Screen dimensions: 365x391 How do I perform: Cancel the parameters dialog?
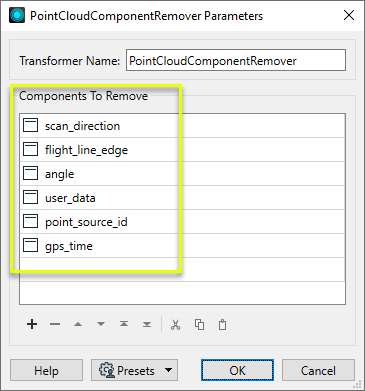318,370
